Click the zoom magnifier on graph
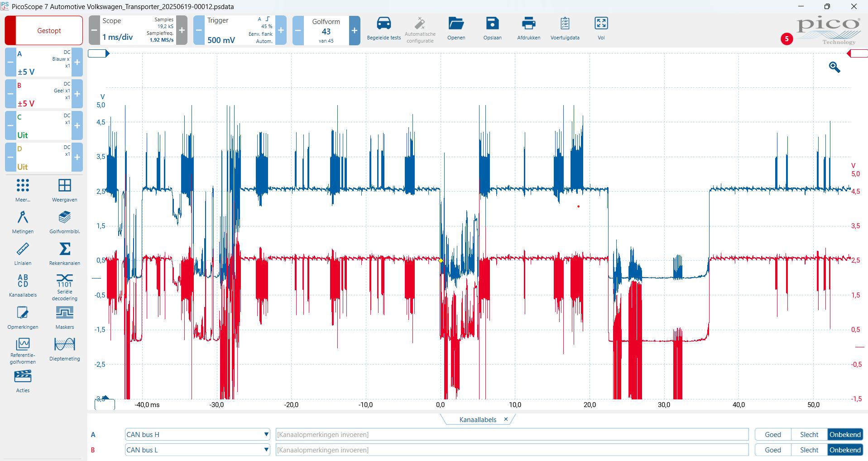This screenshot has height=461, width=868. point(834,67)
